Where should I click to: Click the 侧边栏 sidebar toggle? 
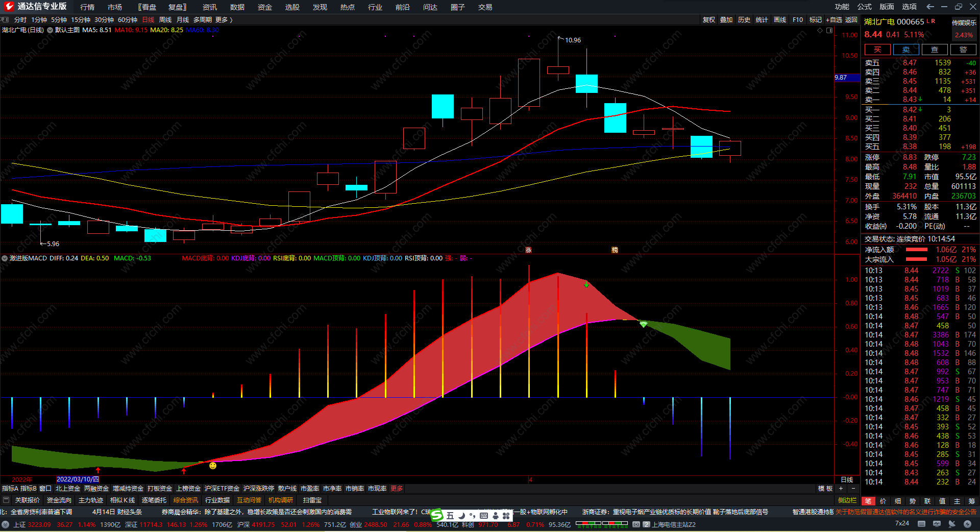[847, 500]
